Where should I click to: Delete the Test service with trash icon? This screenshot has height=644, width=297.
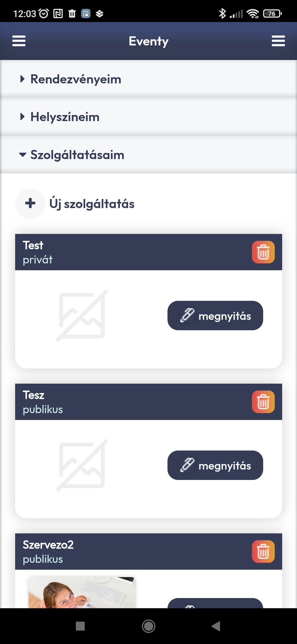[263, 252]
